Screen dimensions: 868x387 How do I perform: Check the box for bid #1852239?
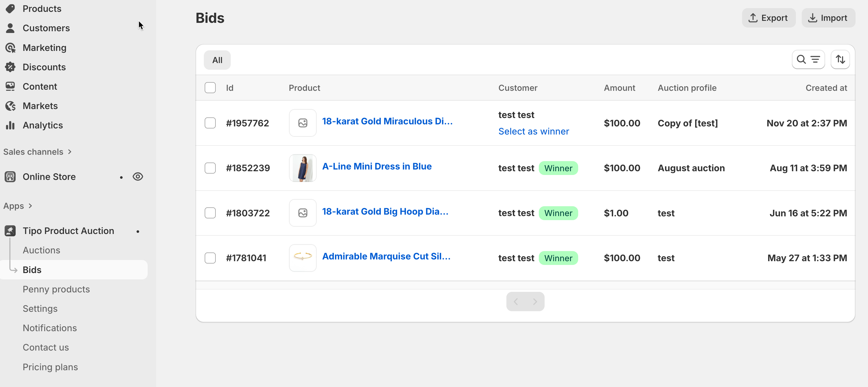click(210, 168)
